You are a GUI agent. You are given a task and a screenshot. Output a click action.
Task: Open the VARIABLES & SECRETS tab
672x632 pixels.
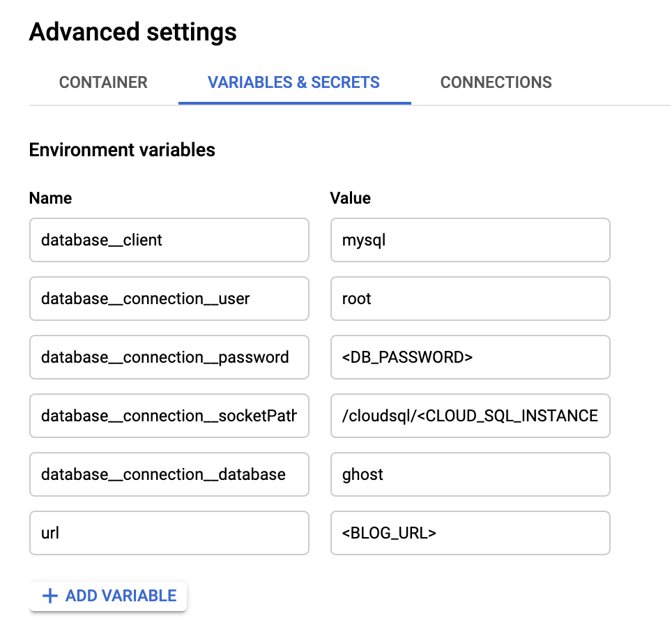point(293,82)
